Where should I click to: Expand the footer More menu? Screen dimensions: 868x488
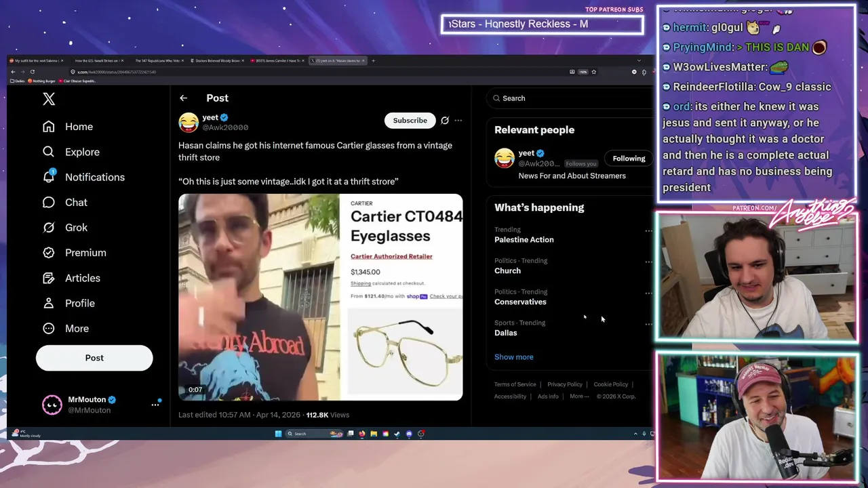click(579, 396)
